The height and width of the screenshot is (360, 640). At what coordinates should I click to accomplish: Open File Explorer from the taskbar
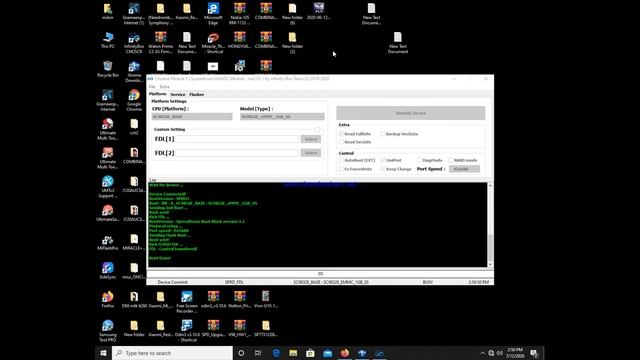pyautogui.click(x=293, y=353)
